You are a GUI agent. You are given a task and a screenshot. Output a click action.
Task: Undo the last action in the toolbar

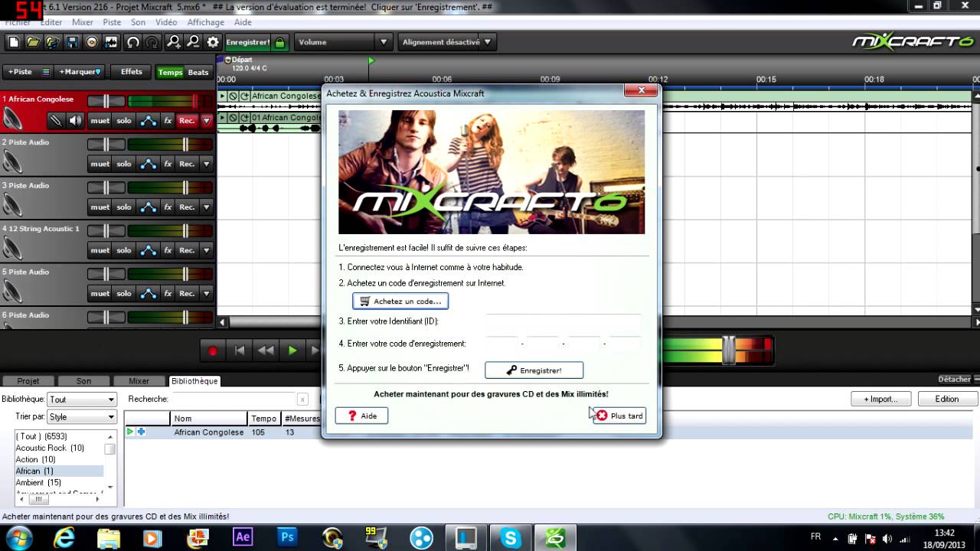click(x=134, y=42)
